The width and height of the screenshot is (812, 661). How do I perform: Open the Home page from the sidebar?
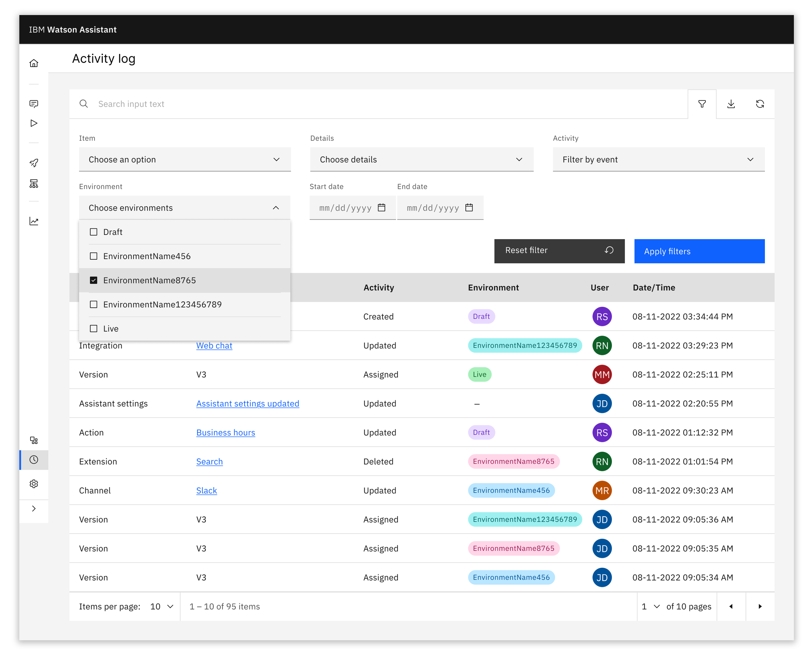coord(34,63)
